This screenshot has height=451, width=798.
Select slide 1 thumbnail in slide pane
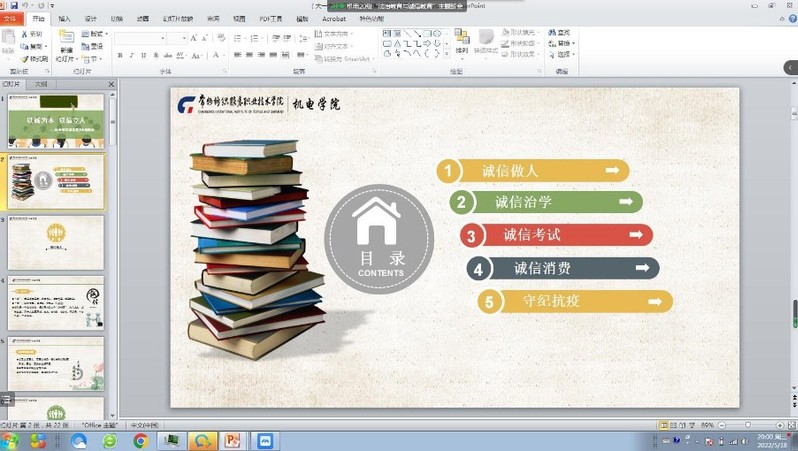tap(55, 121)
